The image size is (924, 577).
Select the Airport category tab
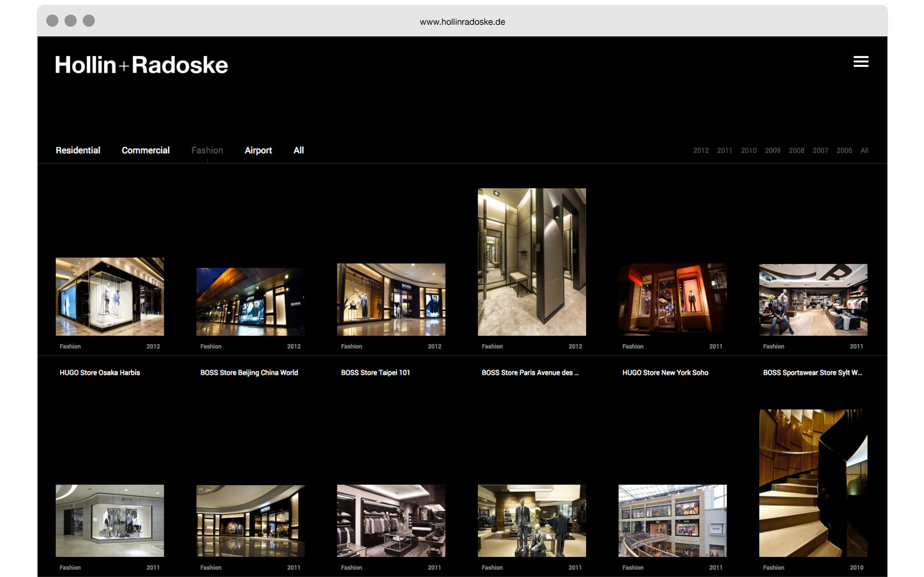click(258, 150)
